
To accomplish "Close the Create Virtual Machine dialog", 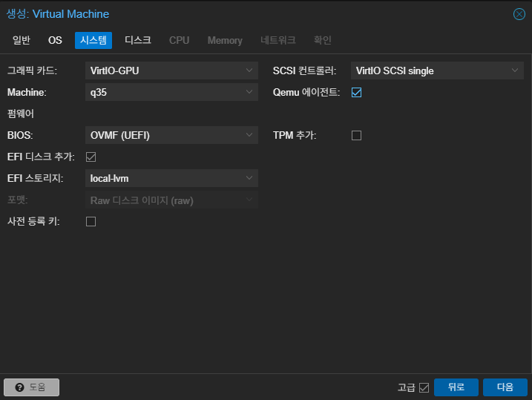I will (519, 14).
